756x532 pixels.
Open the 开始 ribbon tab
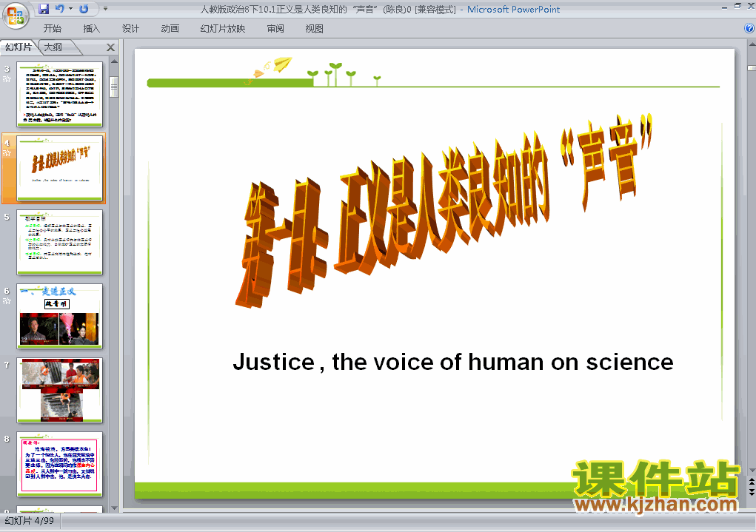[52, 28]
